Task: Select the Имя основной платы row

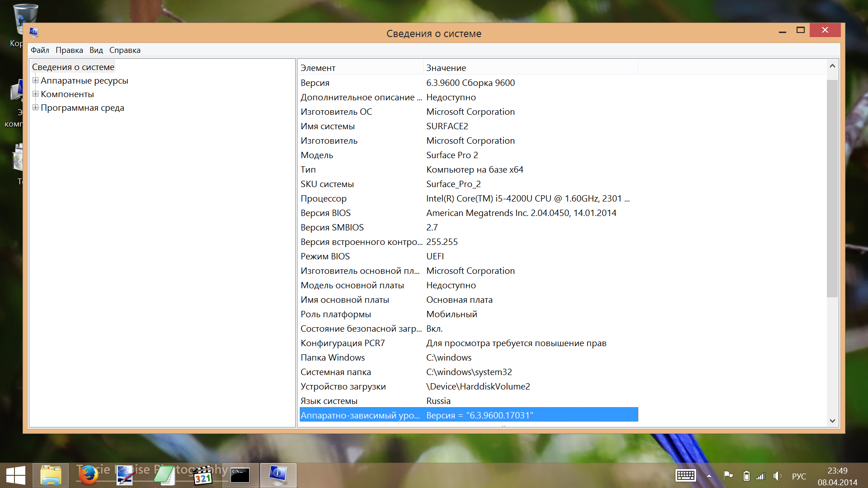Action: (469, 300)
